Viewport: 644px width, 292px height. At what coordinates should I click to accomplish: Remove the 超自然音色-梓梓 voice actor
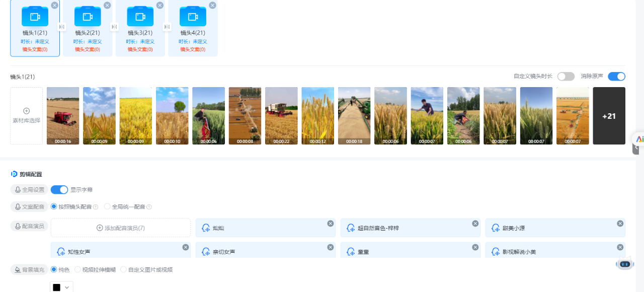(x=475, y=224)
